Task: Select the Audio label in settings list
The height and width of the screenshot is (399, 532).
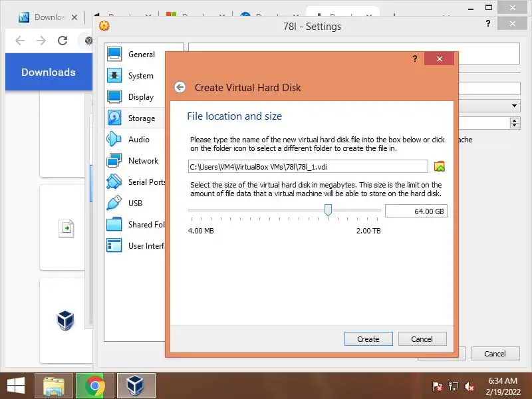Action: click(x=139, y=140)
